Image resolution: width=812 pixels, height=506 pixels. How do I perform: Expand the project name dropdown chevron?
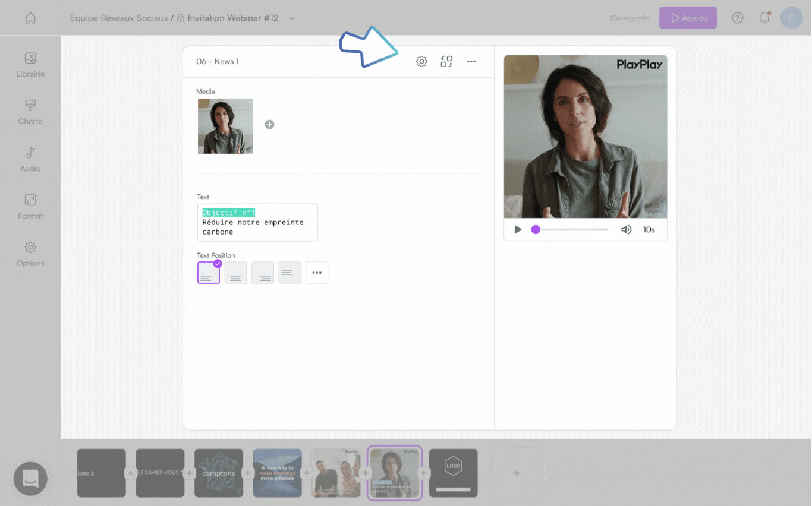292,18
